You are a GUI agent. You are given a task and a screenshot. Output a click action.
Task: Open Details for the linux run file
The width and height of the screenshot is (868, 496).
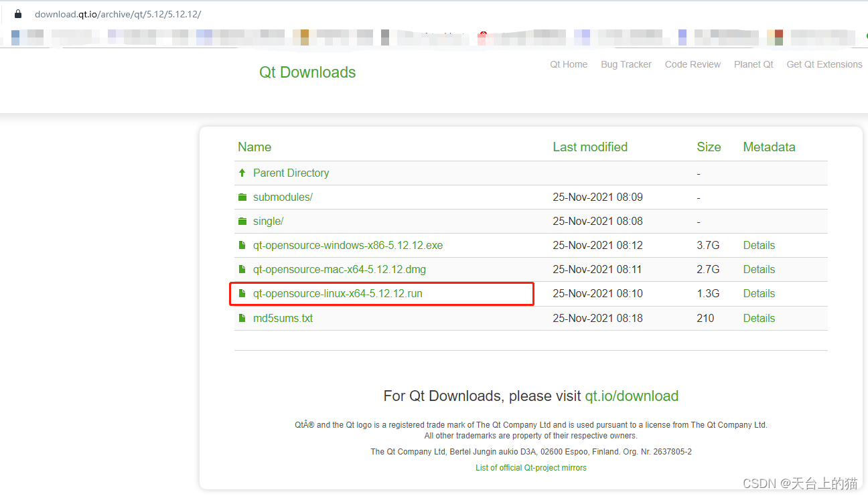click(x=759, y=293)
